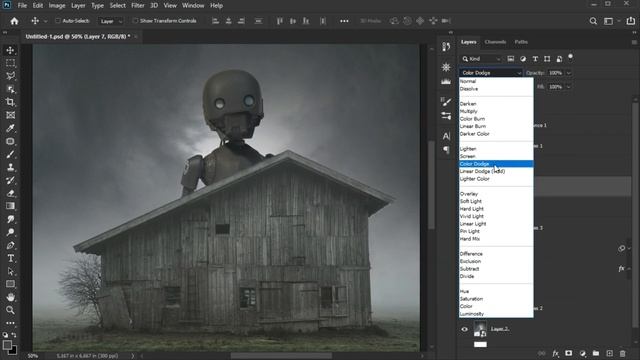
Task: Add a layer mask
Action: [x=569, y=353]
